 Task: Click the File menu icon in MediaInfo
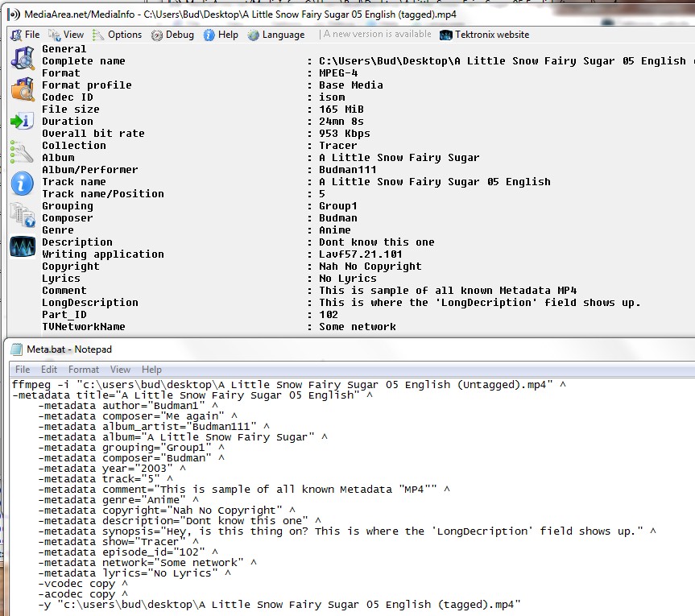[x=16, y=35]
